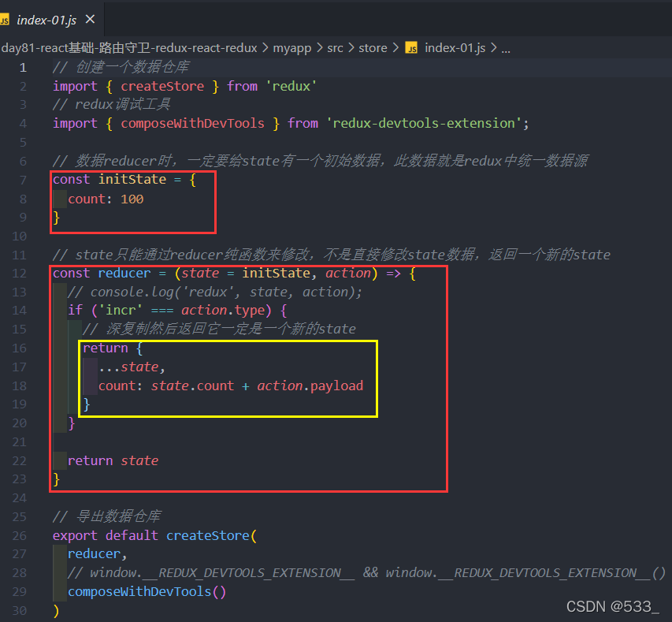Expand the chevron after myapp breadcrumb

pyautogui.click(x=320, y=48)
